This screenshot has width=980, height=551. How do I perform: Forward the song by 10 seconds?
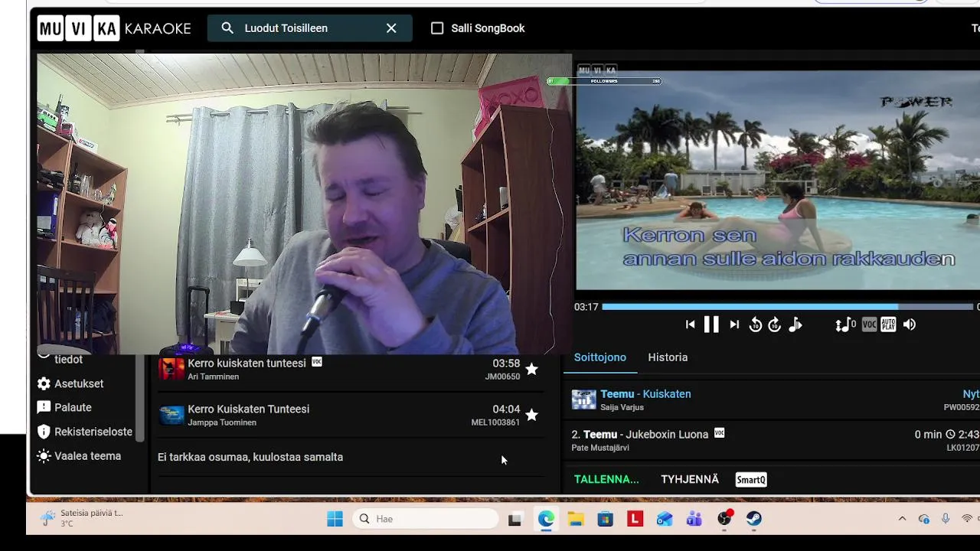tap(775, 324)
